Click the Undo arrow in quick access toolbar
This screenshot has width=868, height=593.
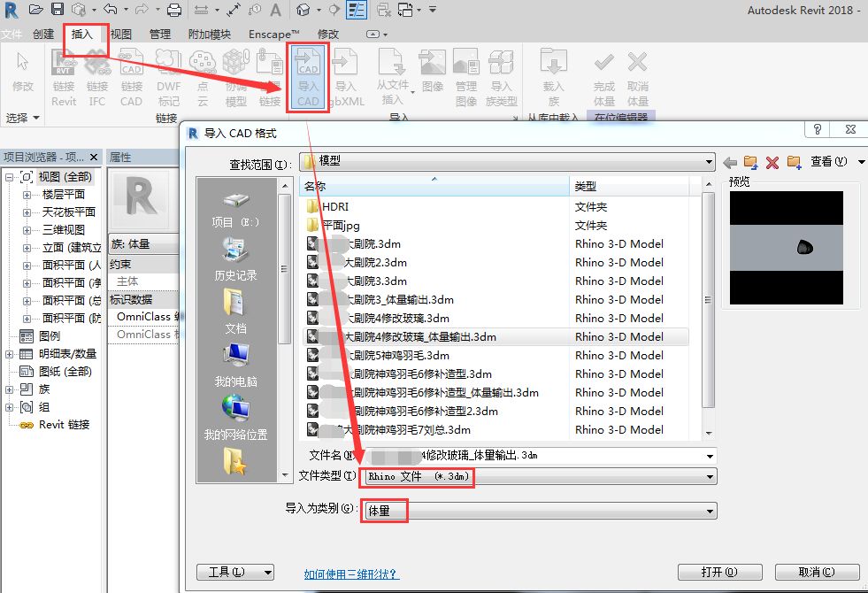(x=111, y=10)
